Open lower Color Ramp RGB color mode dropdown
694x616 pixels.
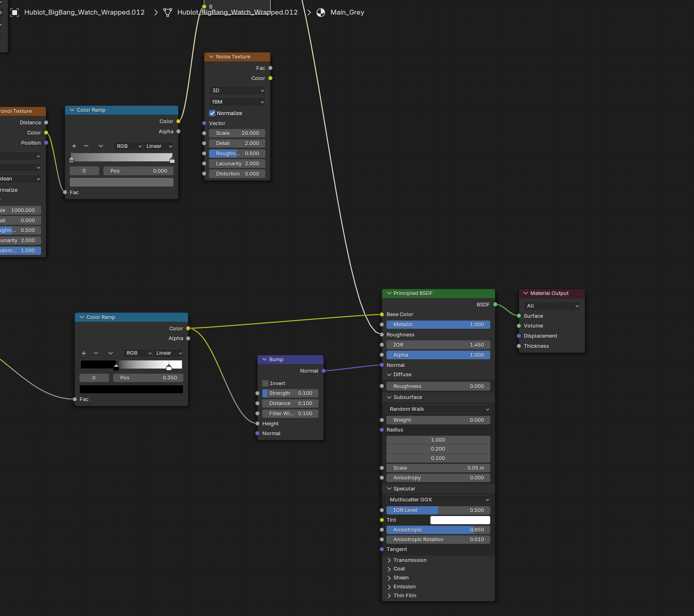138,353
